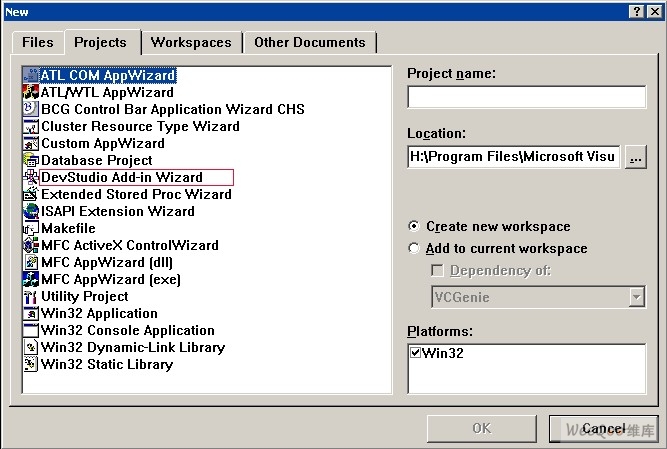Open the VCGenie dependency dropdown arrow
This screenshot has height=449, width=667.
pyautogui.click(x=636, y=297)
